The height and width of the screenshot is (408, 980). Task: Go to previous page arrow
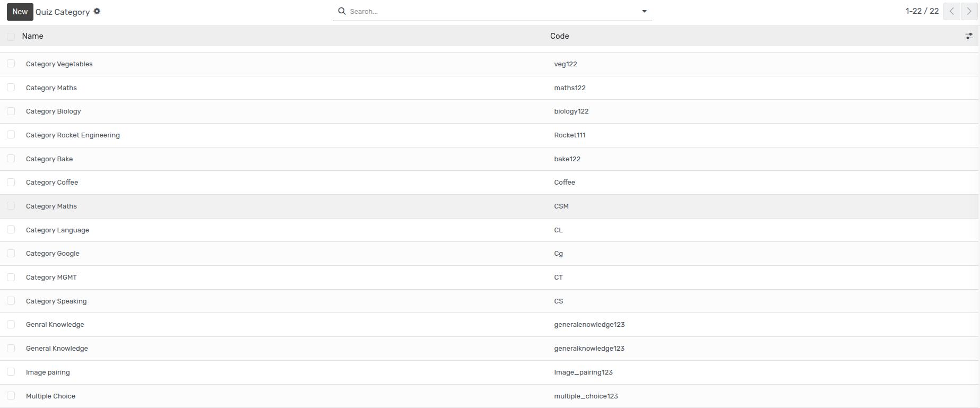[x=952, y=11]
